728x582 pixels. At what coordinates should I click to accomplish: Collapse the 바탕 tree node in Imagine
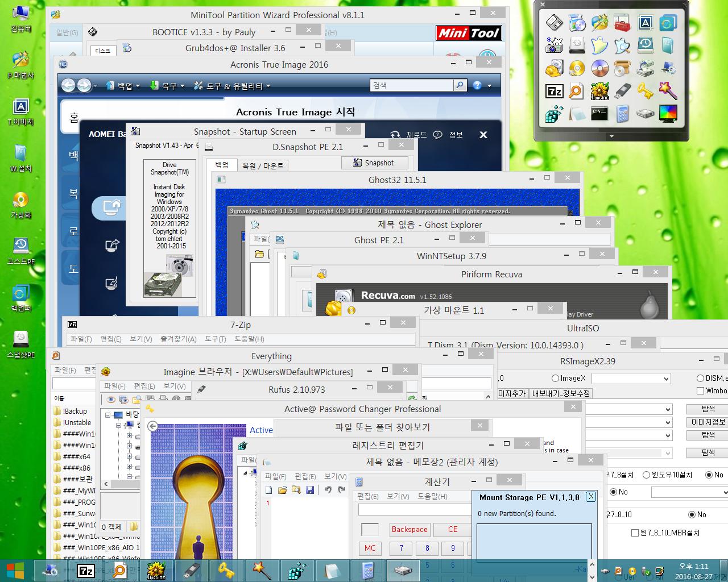point(107,415)
